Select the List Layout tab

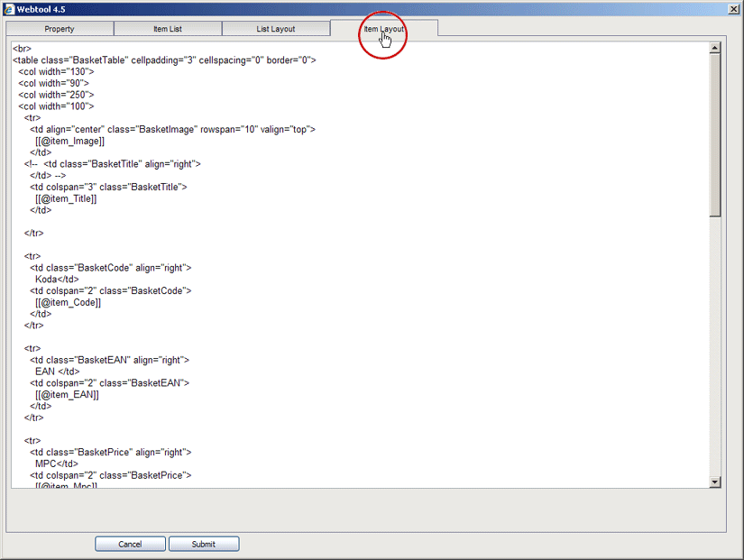[275, 29]
